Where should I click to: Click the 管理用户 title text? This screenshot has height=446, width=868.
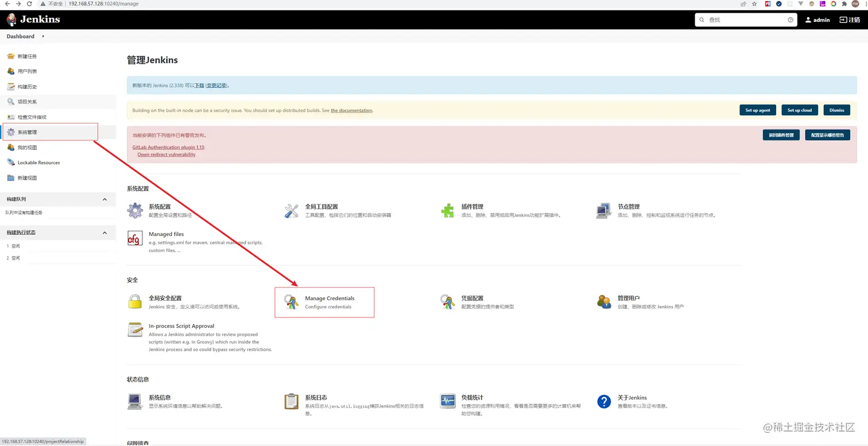pyautogui.click(x=629, y=298)
